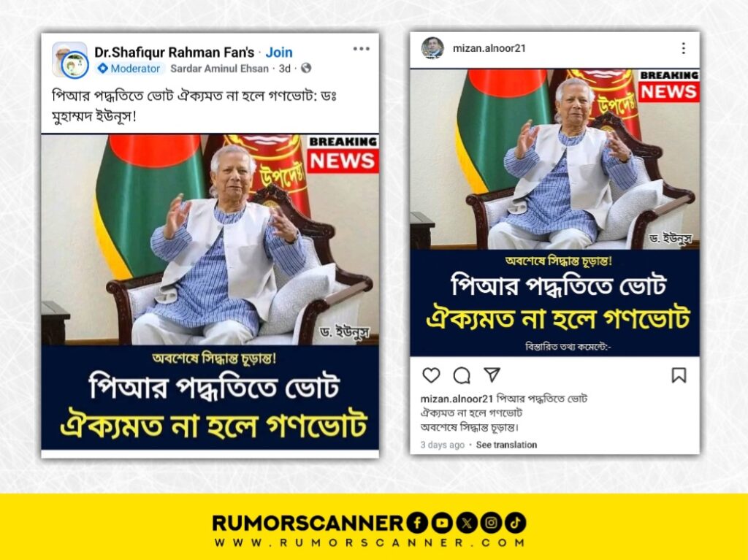The width and height of the screenshot is (748, 560).
Task: Open comments with the speech bubble icon
Action: (462, 375)
